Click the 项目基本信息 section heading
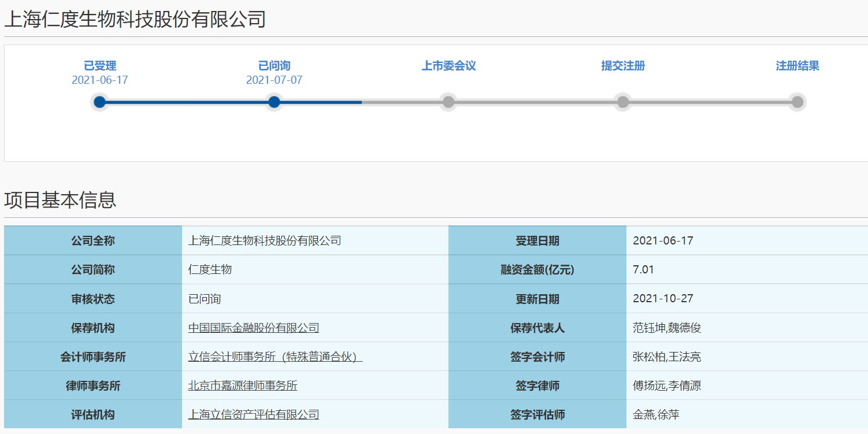868x434 pixels. [60, 200]
